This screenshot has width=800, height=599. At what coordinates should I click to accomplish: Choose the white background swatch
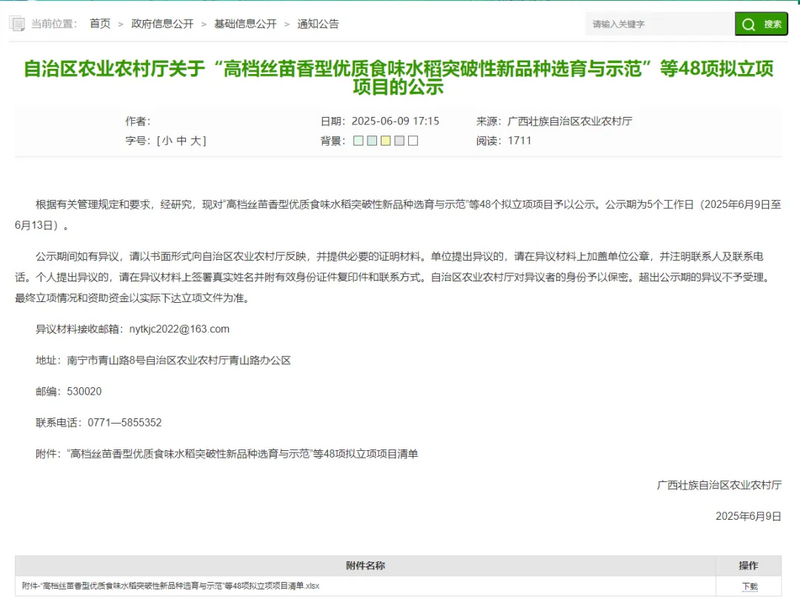413,141
